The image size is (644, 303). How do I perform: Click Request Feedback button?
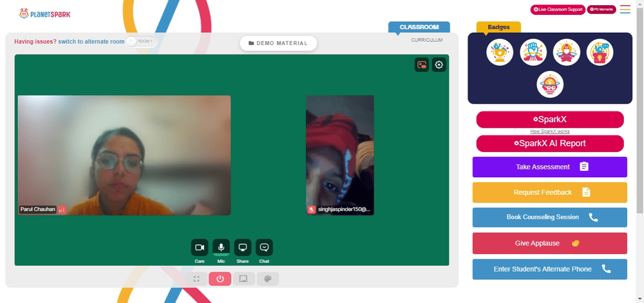tap(549, 192)
